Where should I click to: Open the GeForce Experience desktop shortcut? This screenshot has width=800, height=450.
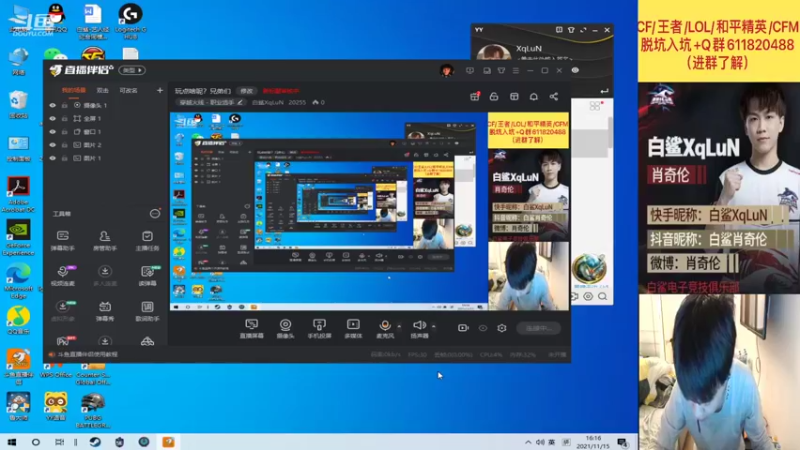point(18,238)
